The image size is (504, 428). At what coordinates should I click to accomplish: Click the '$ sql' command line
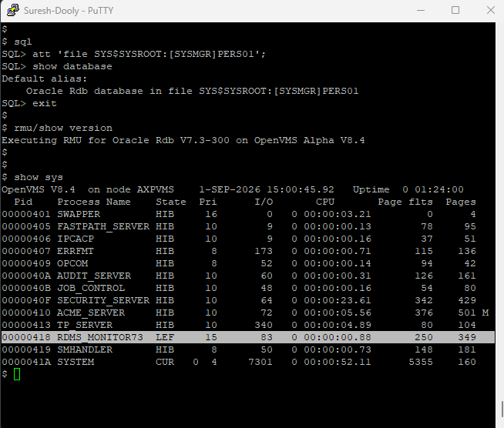coord(17,42)
